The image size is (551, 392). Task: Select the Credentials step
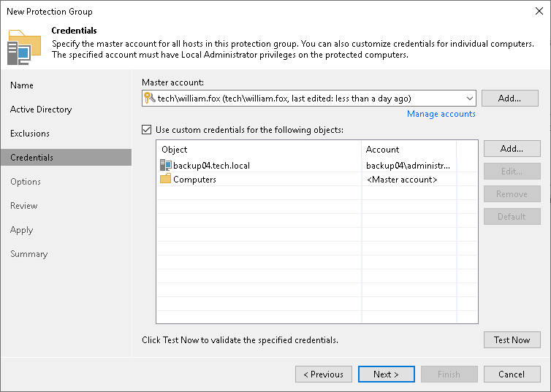66,157
